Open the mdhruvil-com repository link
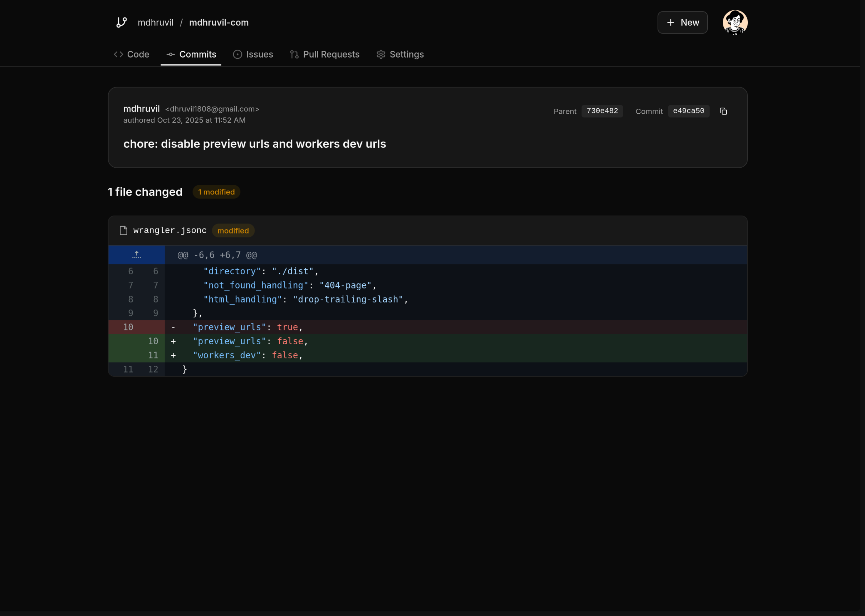This screenshot has height=616, width=865. pyautogui.click(x=218, y=23)
